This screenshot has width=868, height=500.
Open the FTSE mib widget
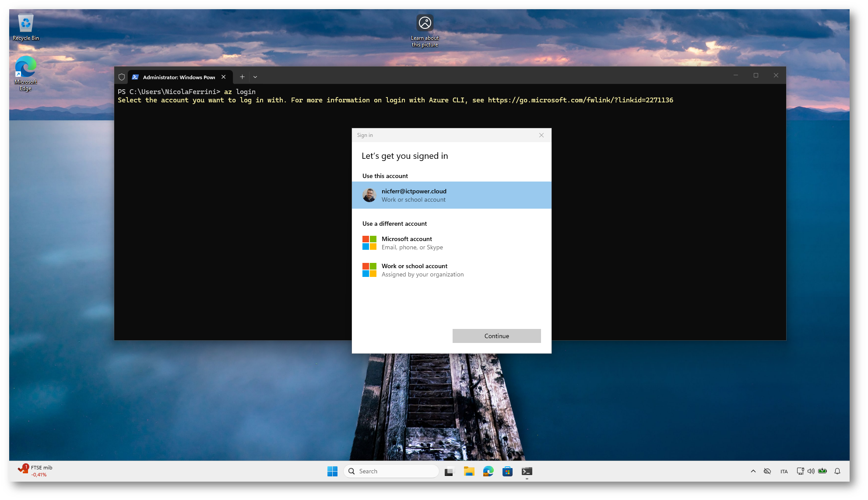[x=35, y=471]
